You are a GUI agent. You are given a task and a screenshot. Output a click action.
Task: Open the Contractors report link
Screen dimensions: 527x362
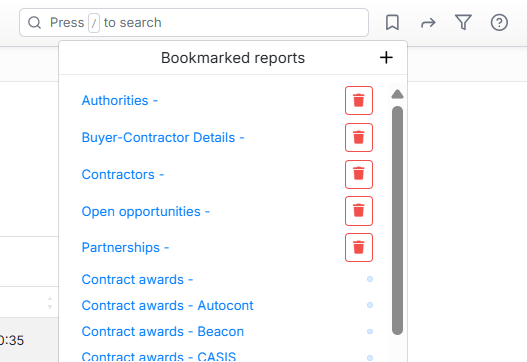[123, 174]
